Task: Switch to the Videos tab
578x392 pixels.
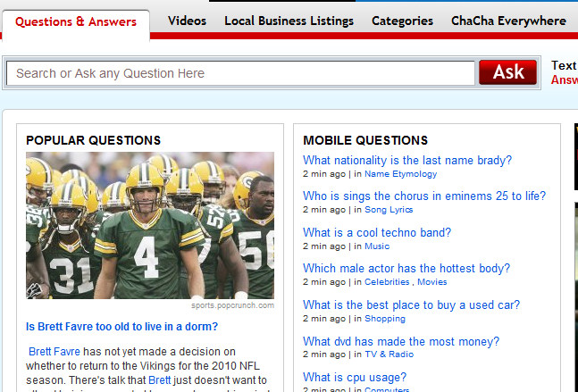Action: (187, 21)
